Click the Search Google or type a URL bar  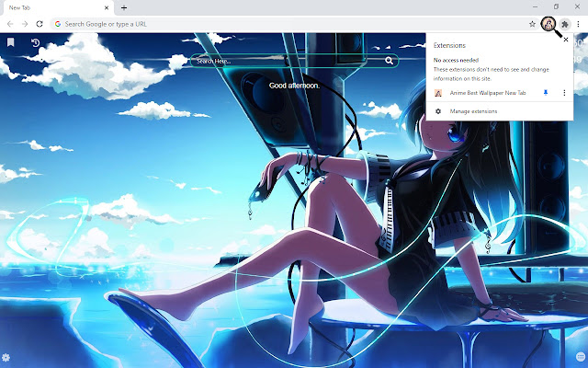click(294, 24)
